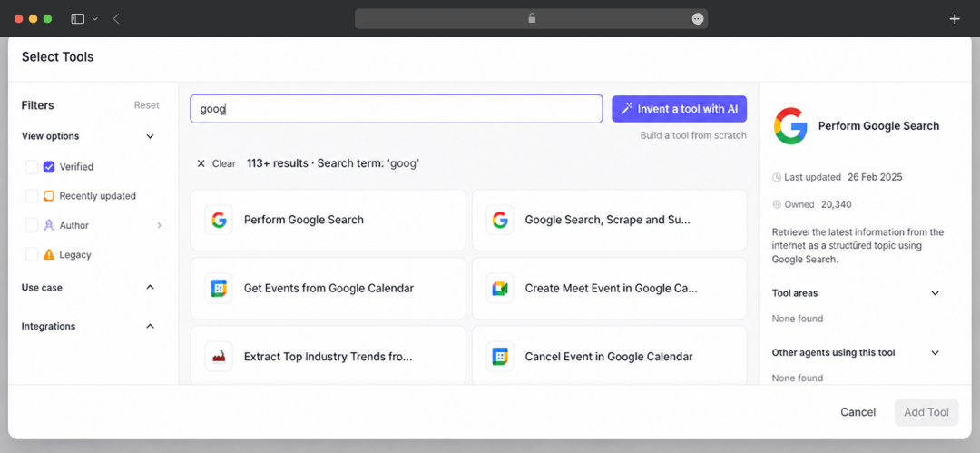Click the 'Build a tool from scratch' text
The width and height of the screenshot is (980, 453).
[x=693, y=135]
